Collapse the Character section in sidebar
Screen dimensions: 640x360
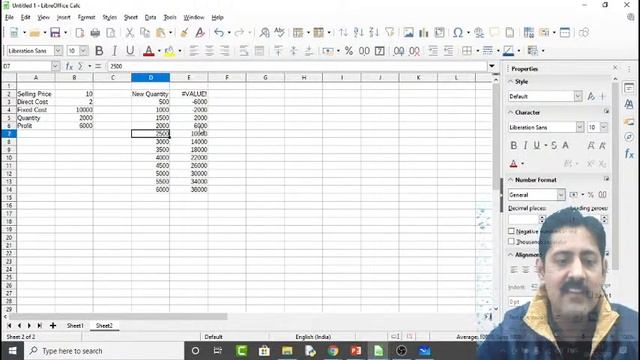510,112
